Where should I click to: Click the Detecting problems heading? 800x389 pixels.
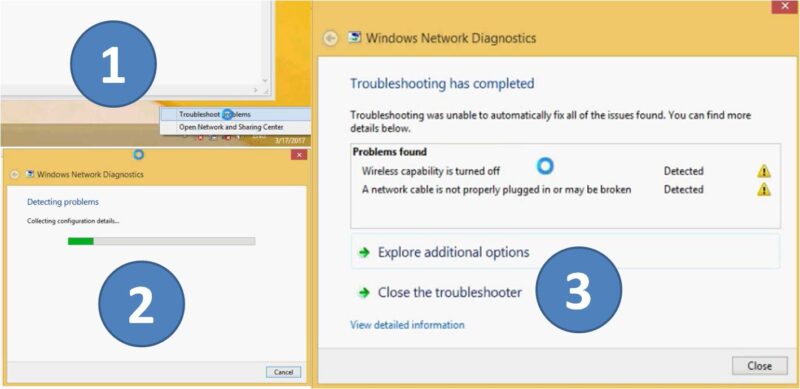(63, 202)
